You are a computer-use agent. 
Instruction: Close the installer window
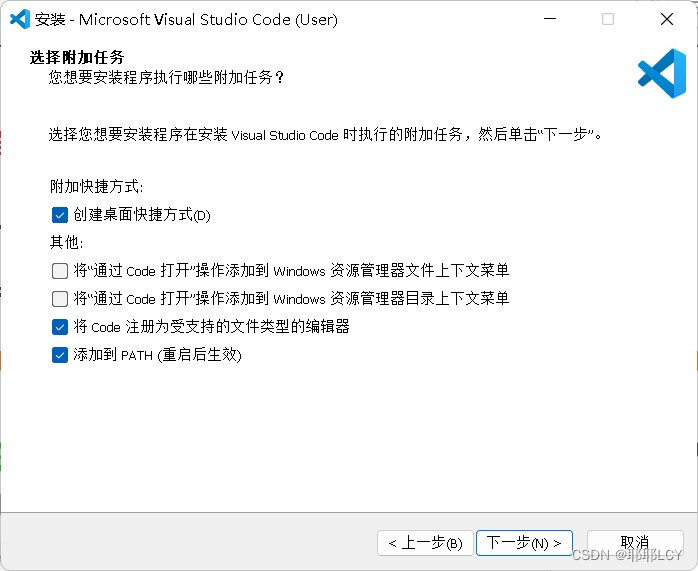(x=667, y=19)
